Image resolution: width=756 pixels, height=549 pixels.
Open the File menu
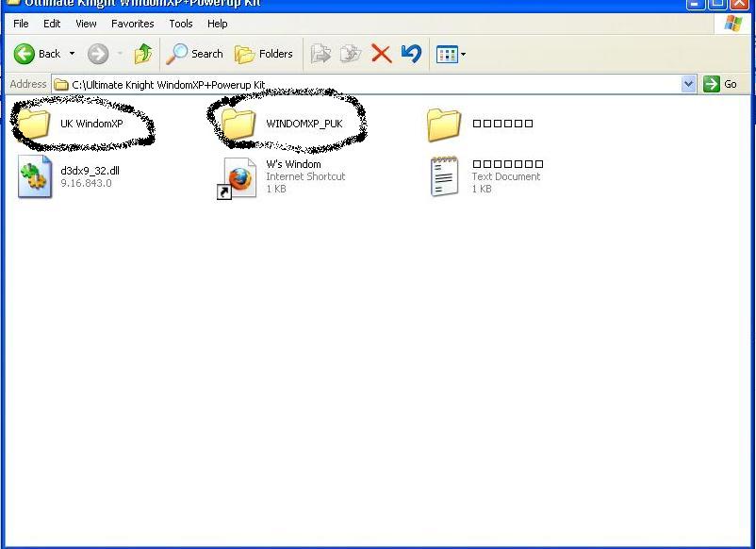pos(21,24)
